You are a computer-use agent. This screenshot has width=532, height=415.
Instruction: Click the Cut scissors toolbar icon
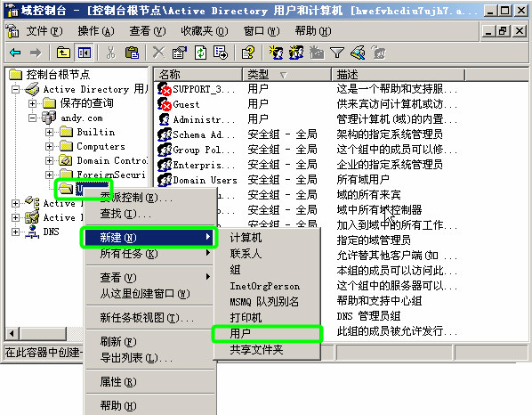pos(110,53)
